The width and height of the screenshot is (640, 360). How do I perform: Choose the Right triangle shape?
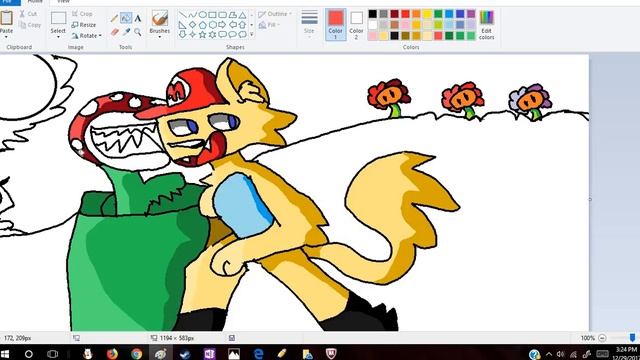click(x=182, y=25)
